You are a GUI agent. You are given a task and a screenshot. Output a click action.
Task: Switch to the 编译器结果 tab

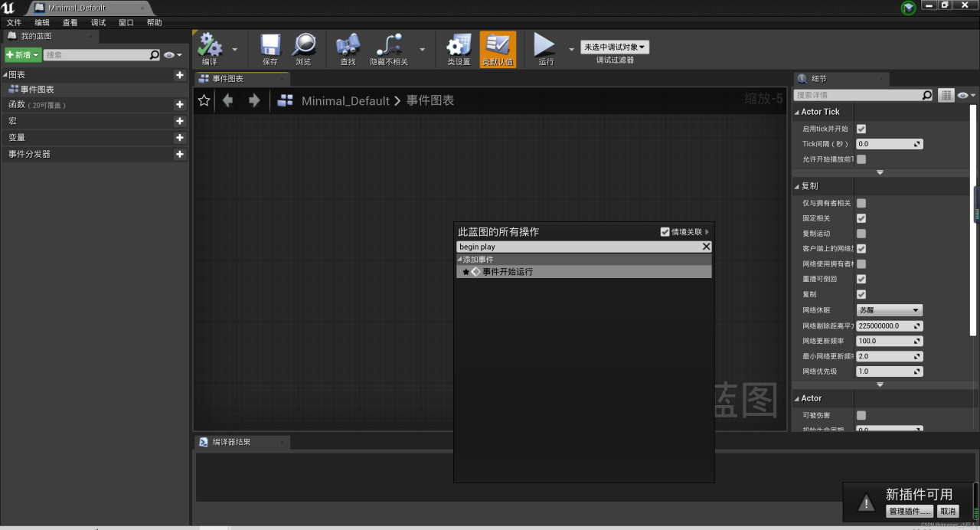click(240, 442)
